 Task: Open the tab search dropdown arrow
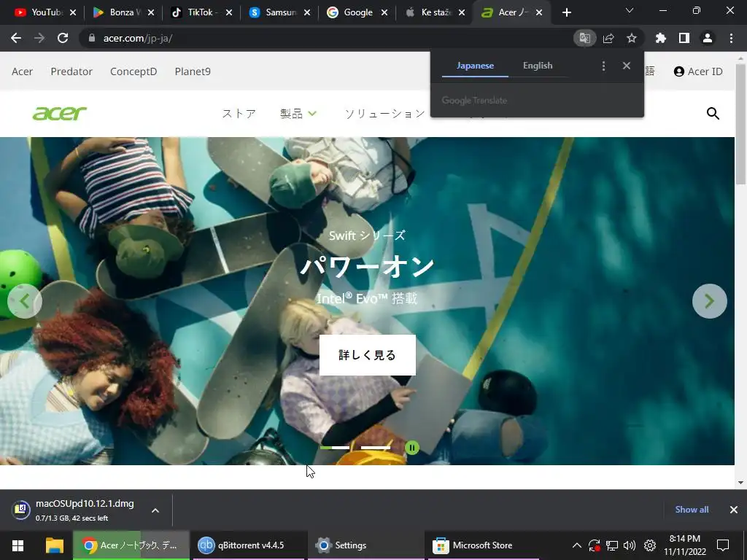tap(630, 10)
